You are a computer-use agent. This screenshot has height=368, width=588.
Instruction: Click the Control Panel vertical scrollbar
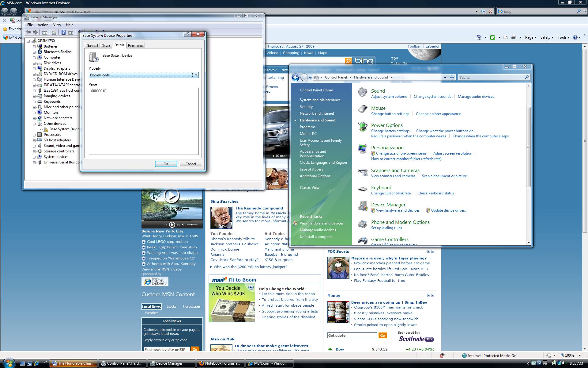click(x=528, y=147)
